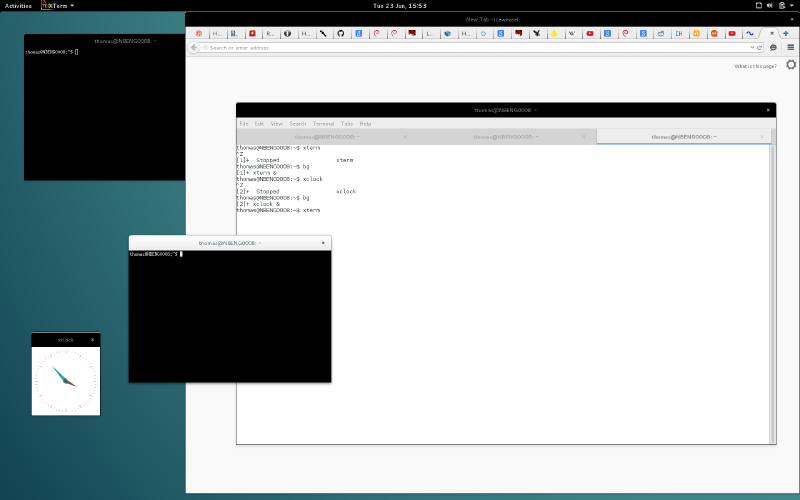Open the Iceweasel hamburger menu
Screen dimensions: 800x500
[790, 47]
